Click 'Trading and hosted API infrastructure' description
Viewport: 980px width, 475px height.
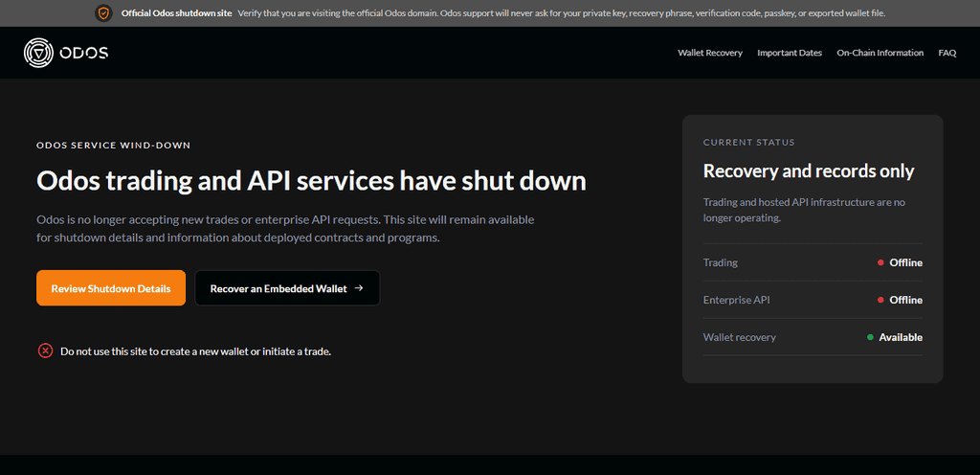804,211
